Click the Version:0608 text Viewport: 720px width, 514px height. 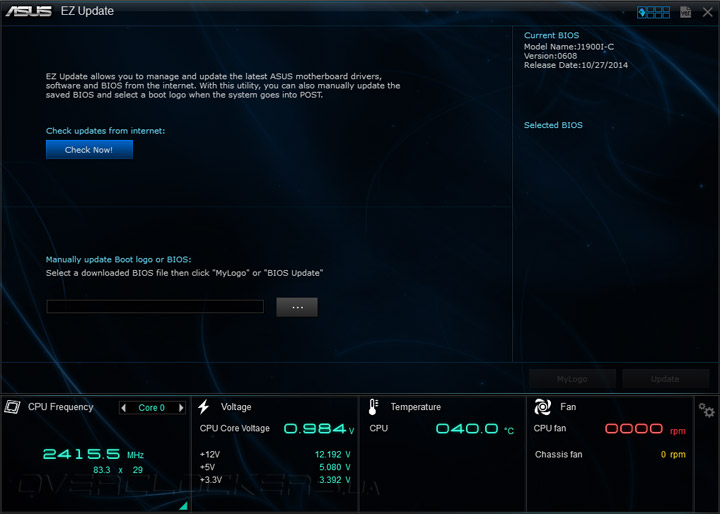tap(551, 56)
